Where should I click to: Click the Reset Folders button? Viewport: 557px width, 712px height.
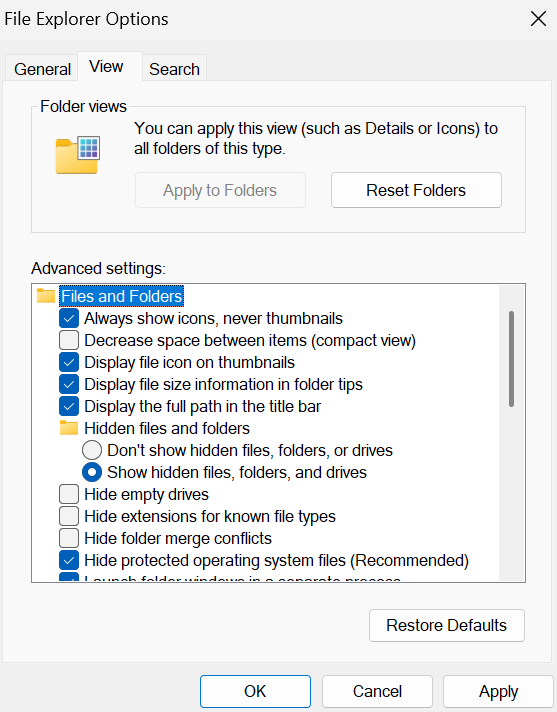click(x=416, y=190)
